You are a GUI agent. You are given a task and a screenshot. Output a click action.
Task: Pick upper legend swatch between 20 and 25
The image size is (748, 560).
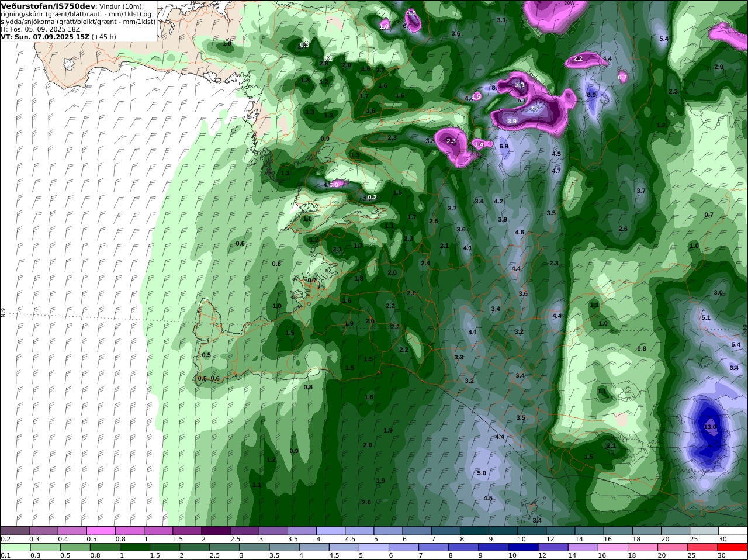tap(676, 530)
